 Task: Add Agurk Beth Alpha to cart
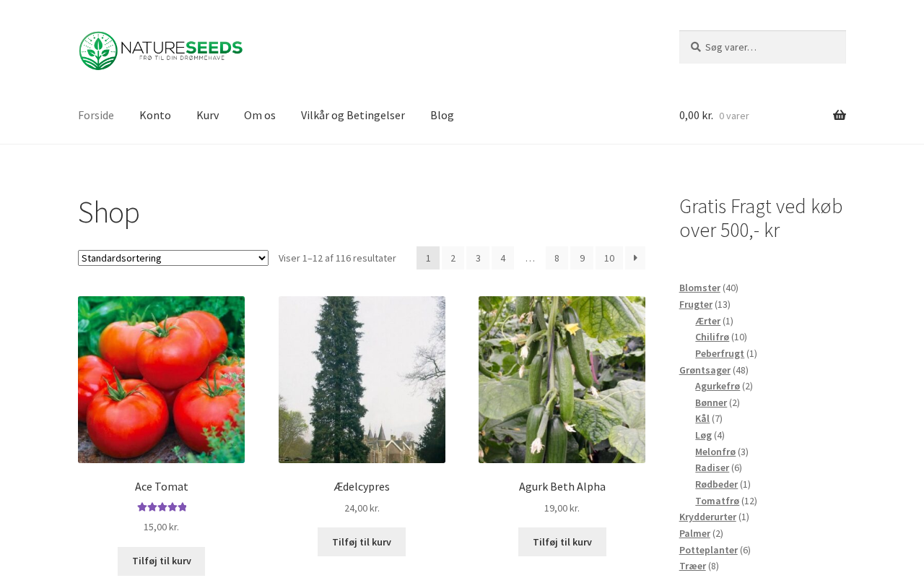click(x=562, y=542)
